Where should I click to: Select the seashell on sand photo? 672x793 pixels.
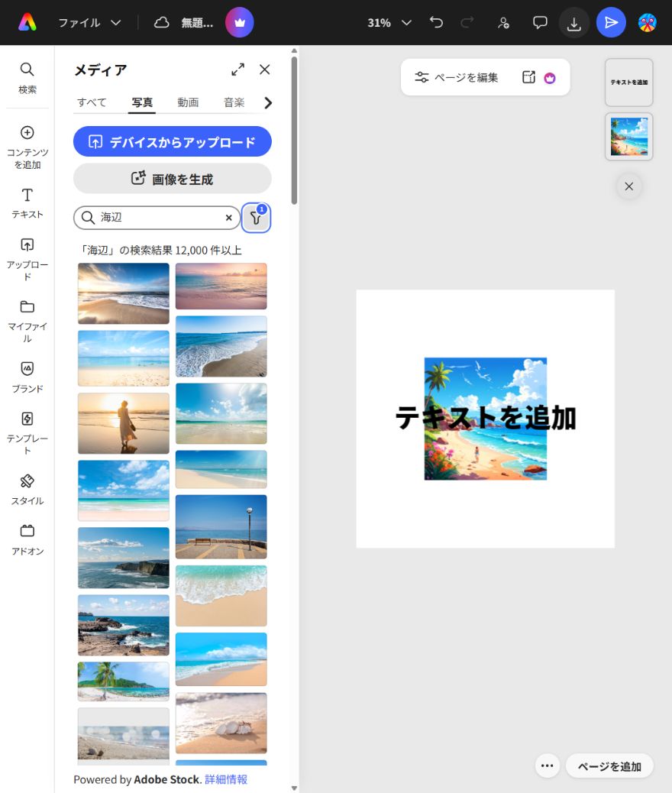(x=221, y=723)
